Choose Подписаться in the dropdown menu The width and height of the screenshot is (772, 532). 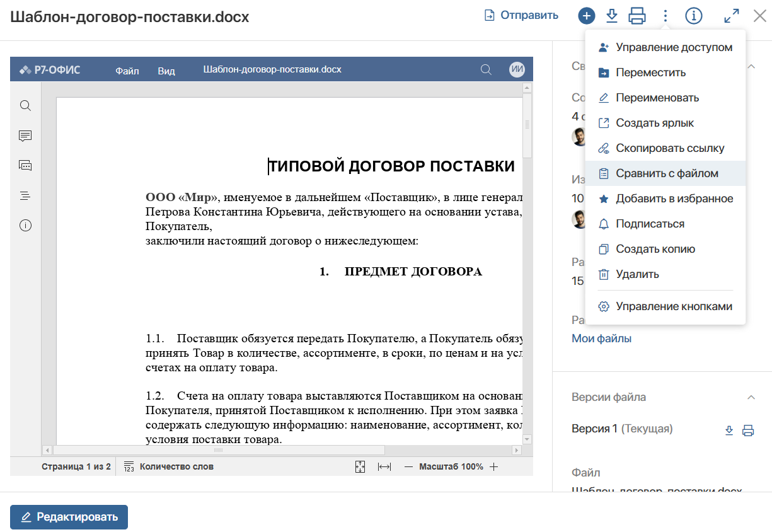[x=665, y=224]
